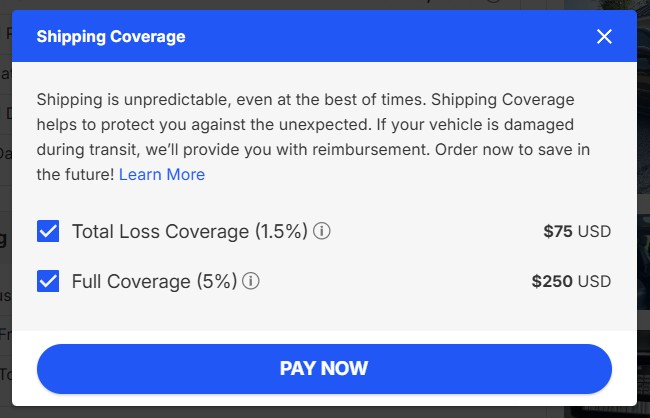Click the $75 price amount
Image resolution: width=650 pixels, height=418 pixels.
(558, 232)
